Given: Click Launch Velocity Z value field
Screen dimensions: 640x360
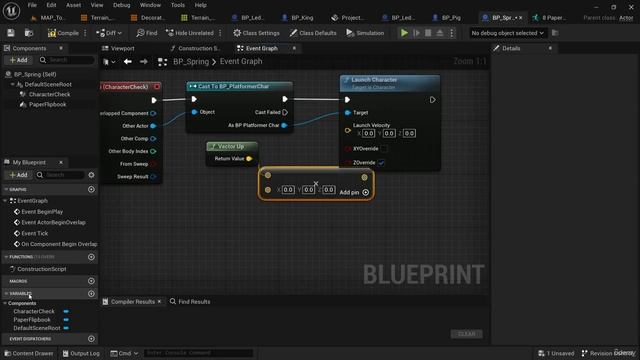Looking at the screenshot, I should (x=409, y=133).
